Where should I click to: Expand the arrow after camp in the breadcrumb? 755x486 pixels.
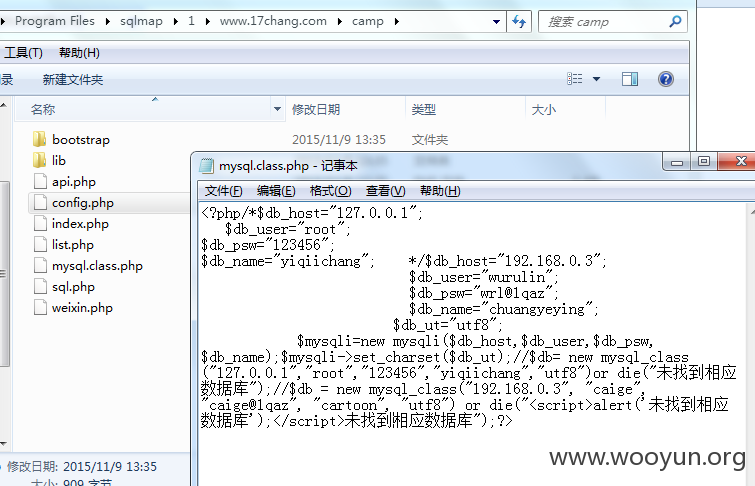396,21
